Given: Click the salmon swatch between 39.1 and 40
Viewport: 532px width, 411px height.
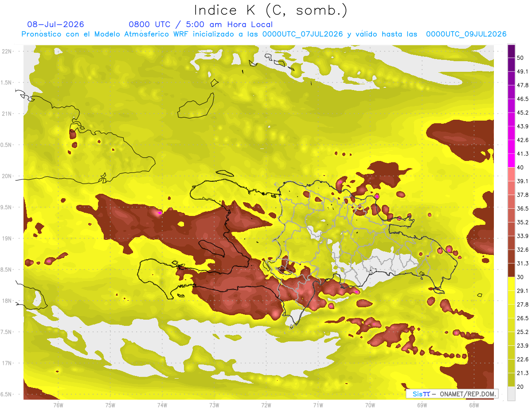Looking at the screenshot, I should click(511, 174).
